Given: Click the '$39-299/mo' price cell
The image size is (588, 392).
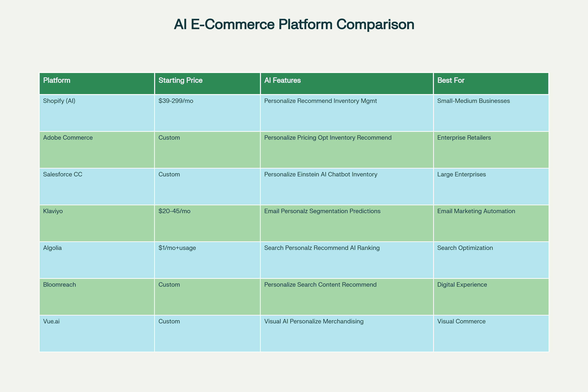Looking at the screenshot, I should (x=208, y=113).
